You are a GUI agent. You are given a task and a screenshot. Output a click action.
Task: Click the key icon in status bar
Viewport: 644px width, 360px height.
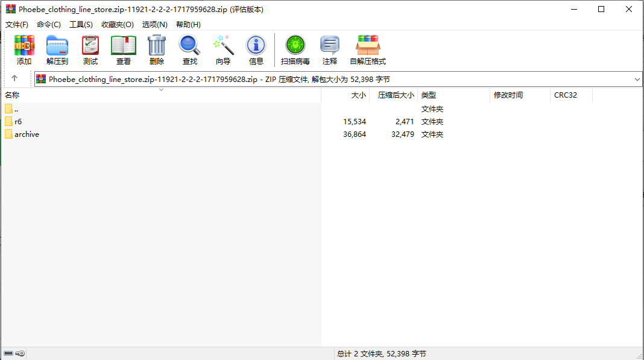[20, 353]
